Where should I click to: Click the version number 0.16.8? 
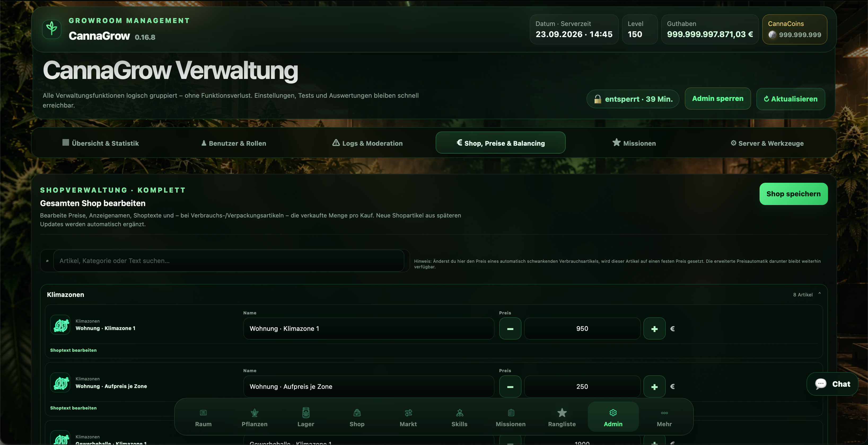(145, 37)
